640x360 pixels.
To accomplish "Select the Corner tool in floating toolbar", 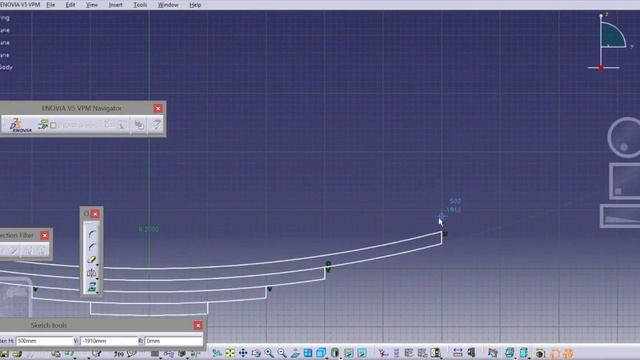I will coord(91,234).
